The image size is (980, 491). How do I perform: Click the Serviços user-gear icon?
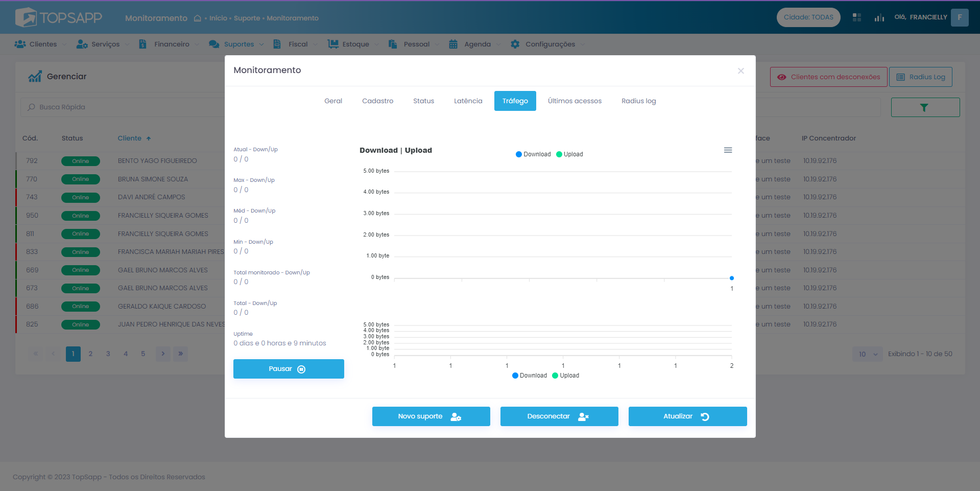pyautogui.click(x=82, y=44)
